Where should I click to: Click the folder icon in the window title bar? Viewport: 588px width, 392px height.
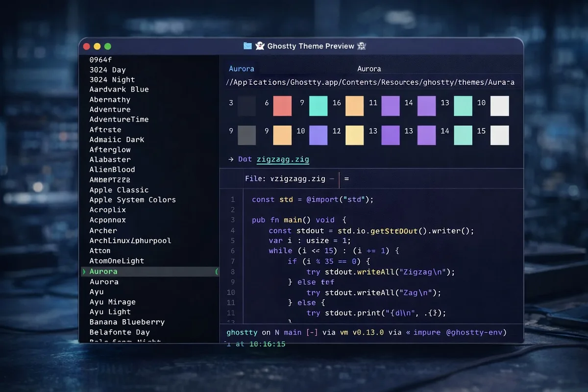tap(248, 46)
